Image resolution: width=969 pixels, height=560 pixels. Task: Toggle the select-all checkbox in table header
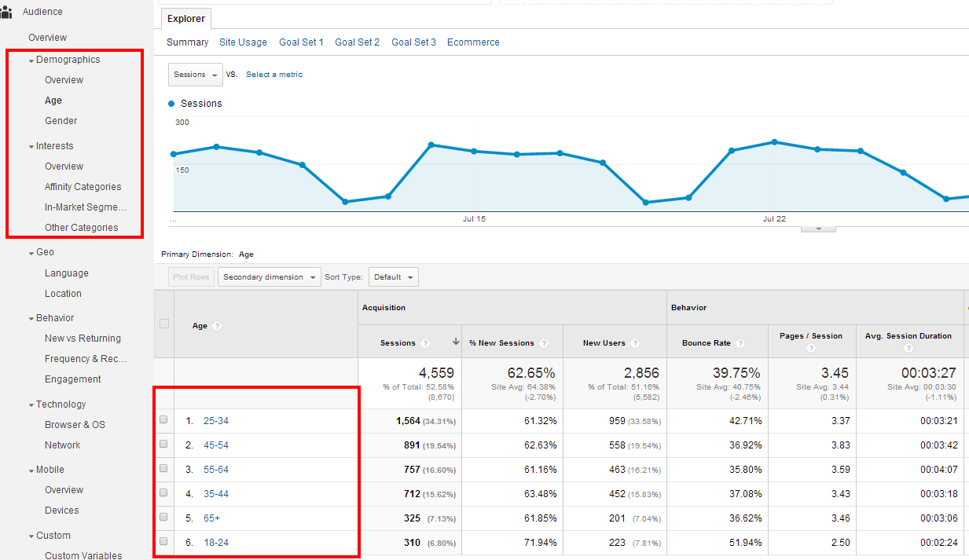(x=163, y=324)
